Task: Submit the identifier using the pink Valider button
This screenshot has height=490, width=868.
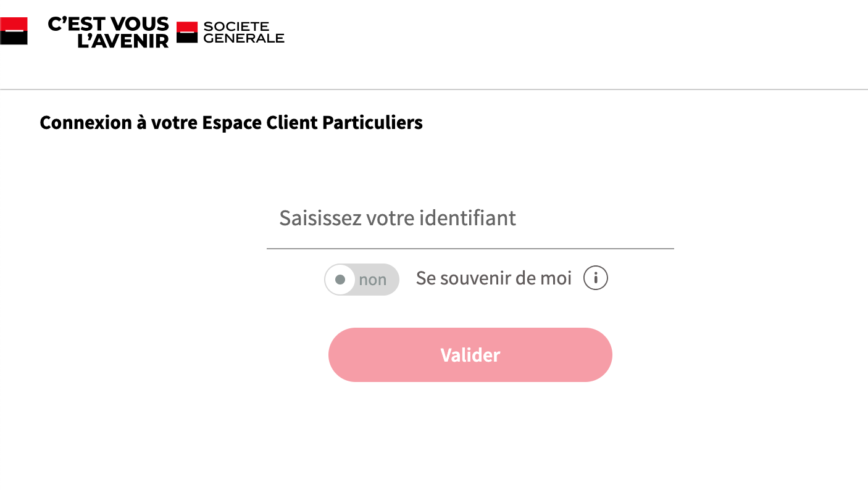Action: pos(470,355)
